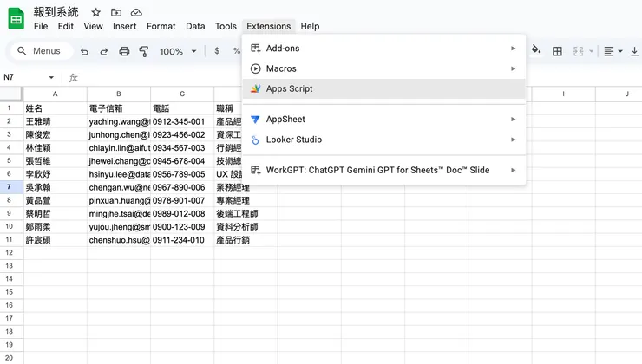Screen dimensions: 642x364
Task: Open the Name box dropdown arrow
Action: 51,77
